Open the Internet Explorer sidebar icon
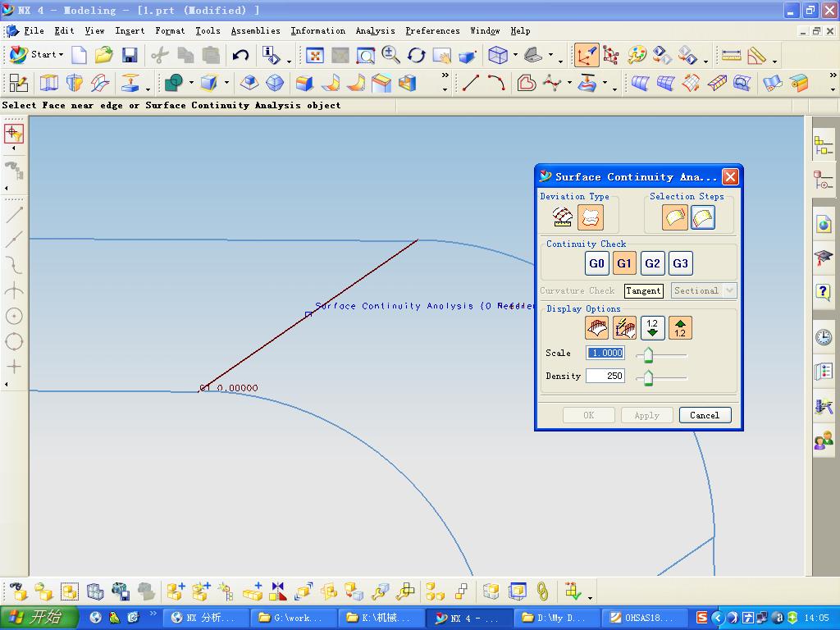This screenshot has width=840, height=630. tap(824, 224)
